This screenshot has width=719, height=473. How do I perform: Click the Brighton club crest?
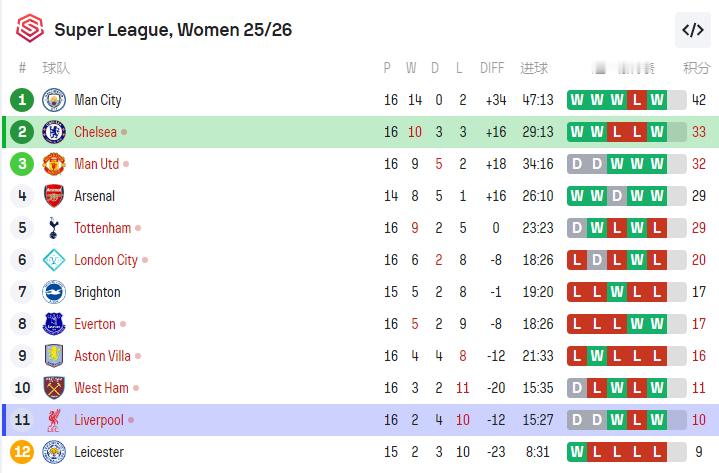tap(54, 292)
